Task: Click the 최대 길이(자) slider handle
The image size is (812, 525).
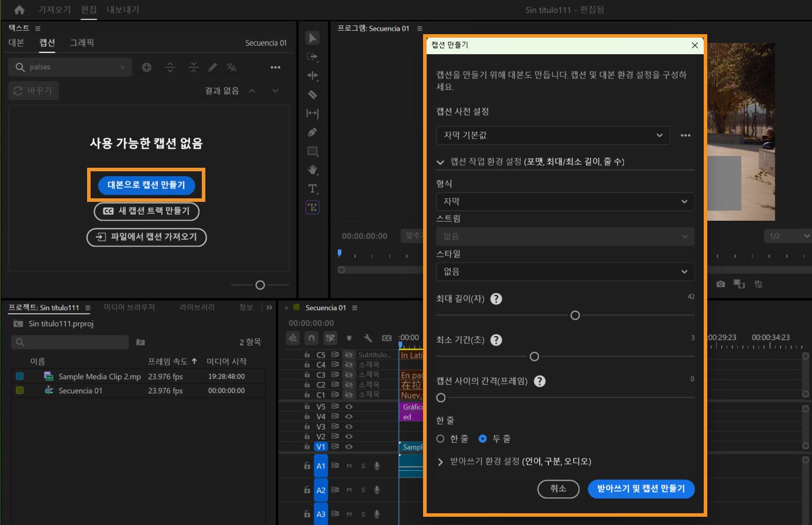Action: 575,315
